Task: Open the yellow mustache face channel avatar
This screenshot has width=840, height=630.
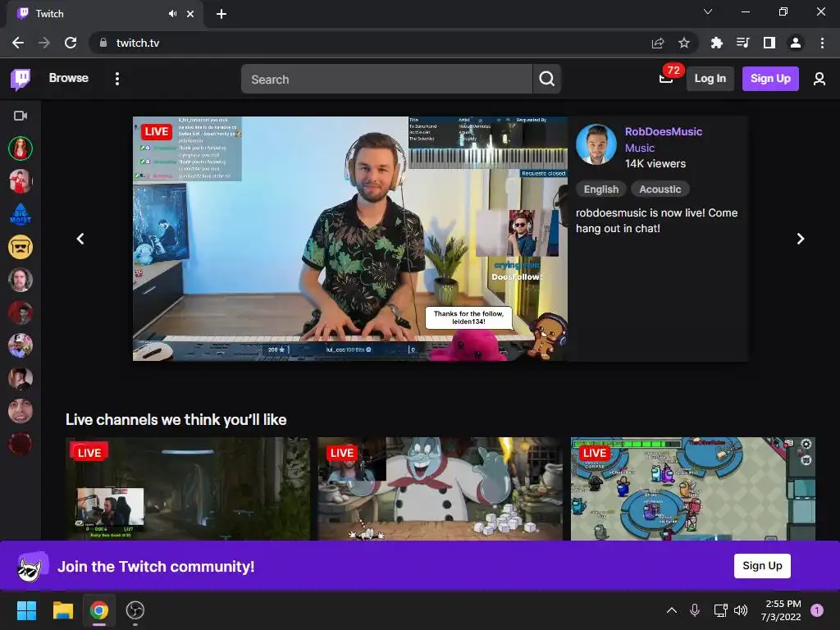Action: pos(21,247)
